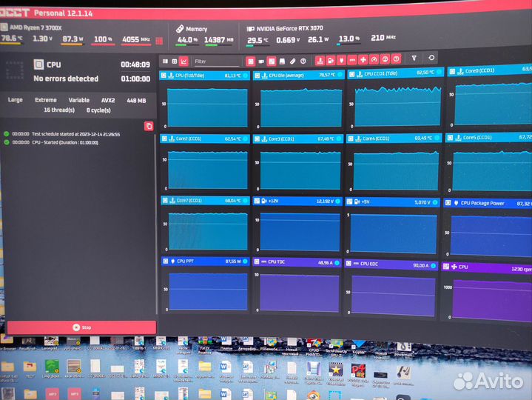This screenshot has width=532, height=400.
Task: Uncheck the +12V graph checkbox
Action: tap(257, 201)
